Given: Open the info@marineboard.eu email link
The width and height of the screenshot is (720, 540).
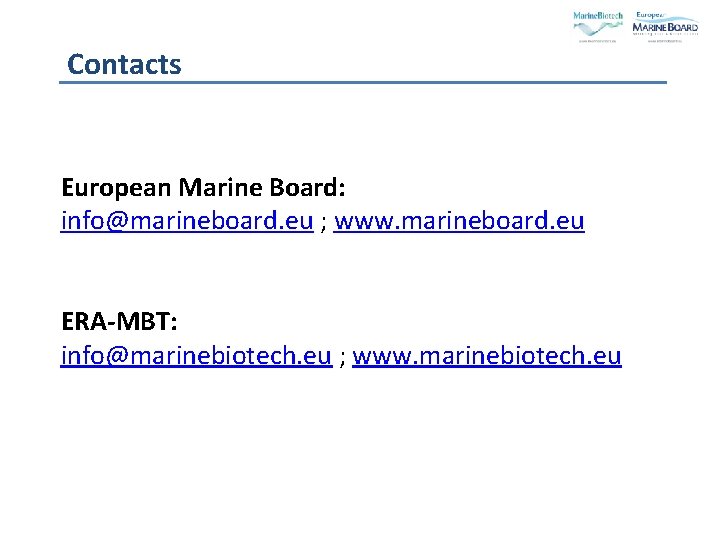Looking at the screenshot, I should pyautogui.click(x=187, y=221).
